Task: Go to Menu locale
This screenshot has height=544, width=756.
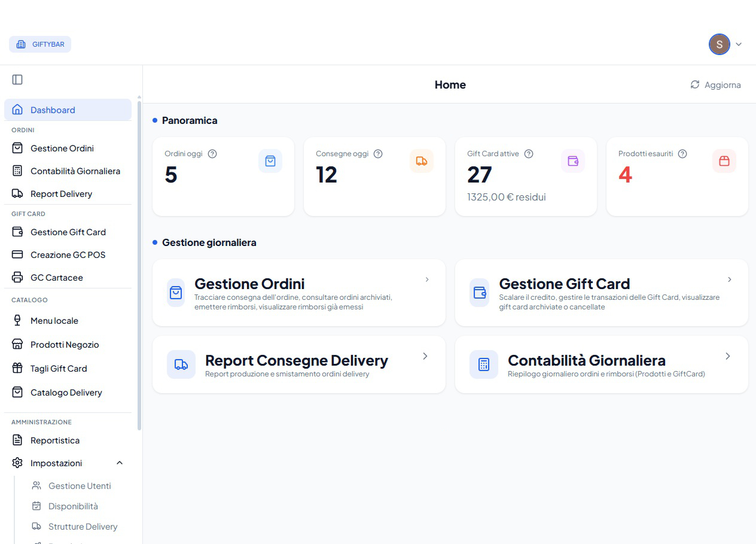Action: click(68, 320)
